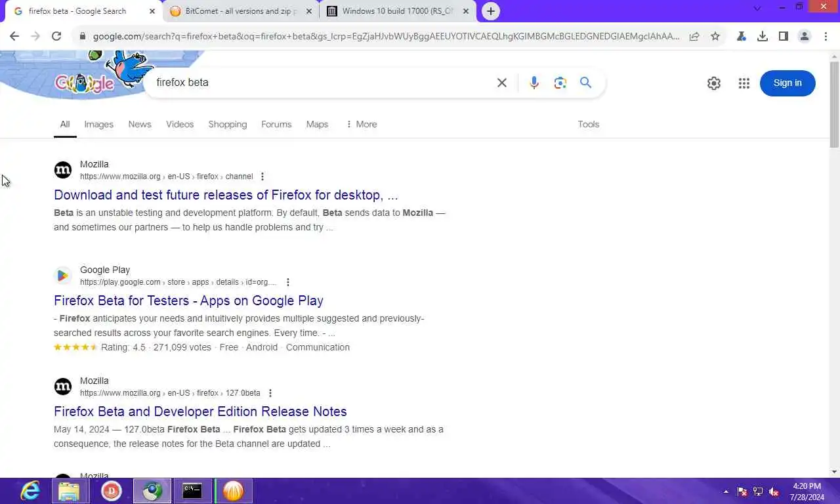Open Chrome extensions/labs icon
Image resolution: width=840 pixels, height=504 pixels.
tap(742, 36)
